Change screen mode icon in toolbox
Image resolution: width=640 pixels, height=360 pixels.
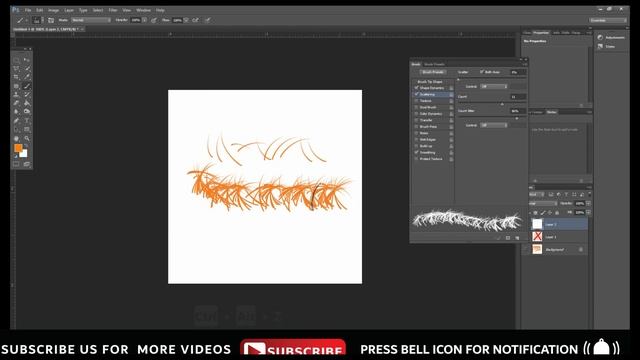(x=27, y=164)
